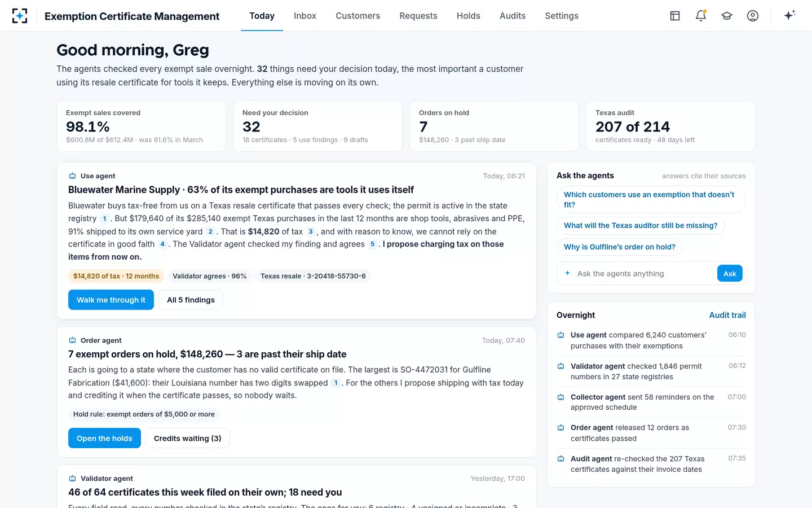Click the icon beside Overnight Validator agent entry

pyautogui.click(x=561, y=366)
